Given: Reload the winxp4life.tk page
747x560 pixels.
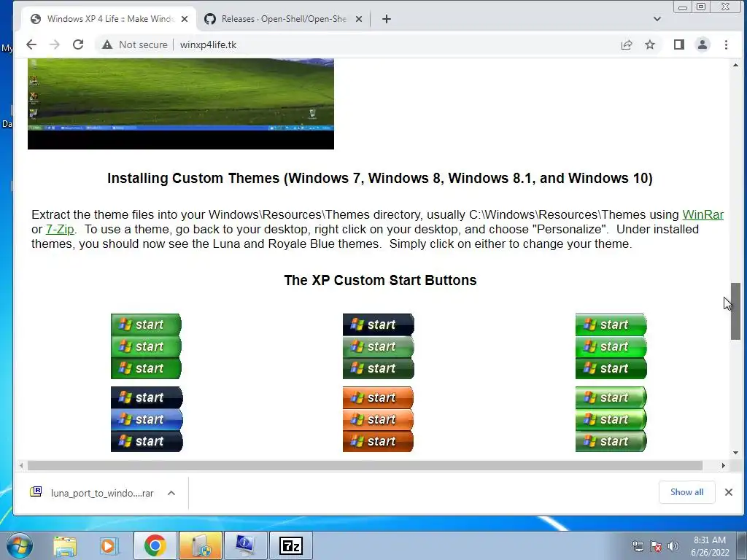Looking at the screenshot, I should 78,44.
